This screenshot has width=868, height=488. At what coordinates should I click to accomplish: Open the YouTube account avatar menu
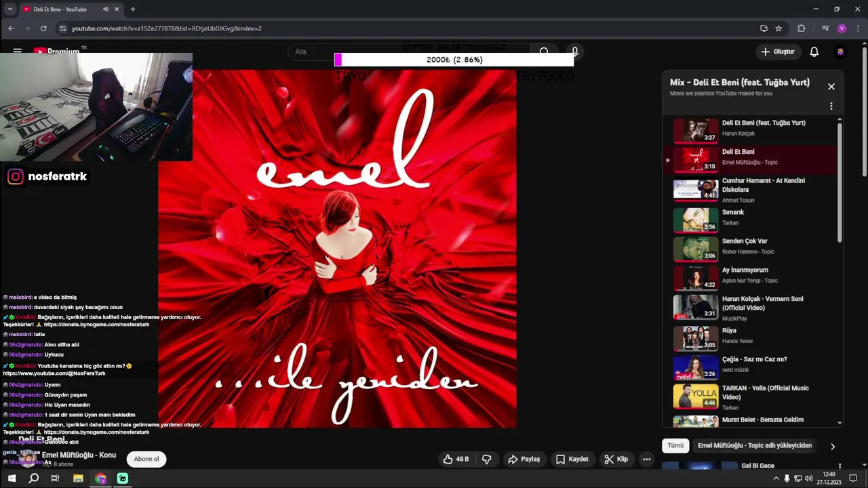pyautogui.click(x=841, y=52)
